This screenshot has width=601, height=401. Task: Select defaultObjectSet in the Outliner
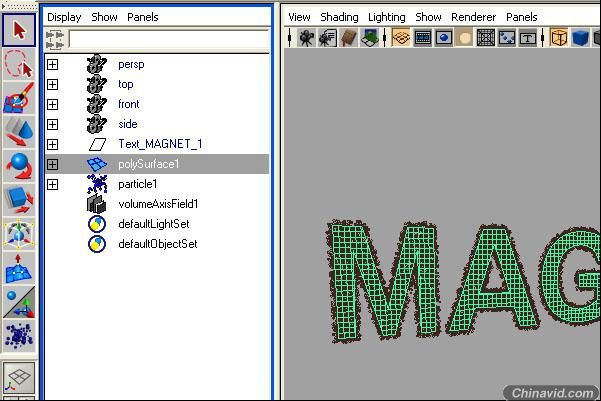[157, 244]
